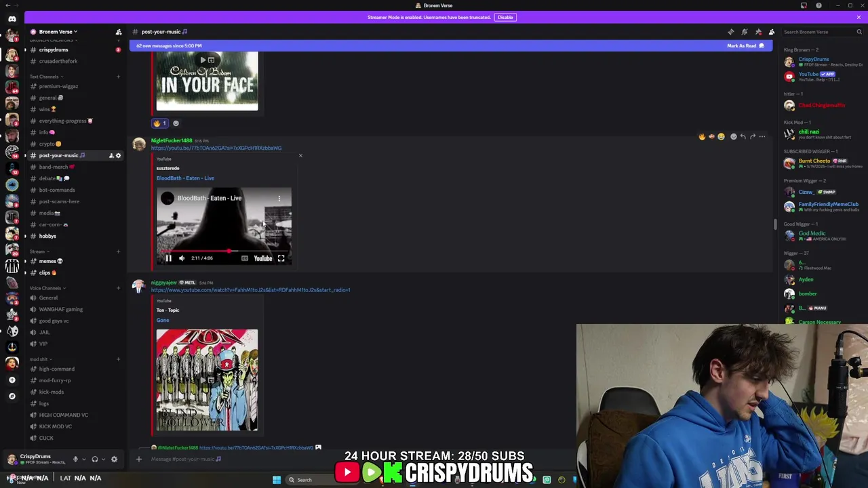Open the help icon in title bar
This screenshot has width=868, height=488.
pyautogui.click(x=818, y=5)
